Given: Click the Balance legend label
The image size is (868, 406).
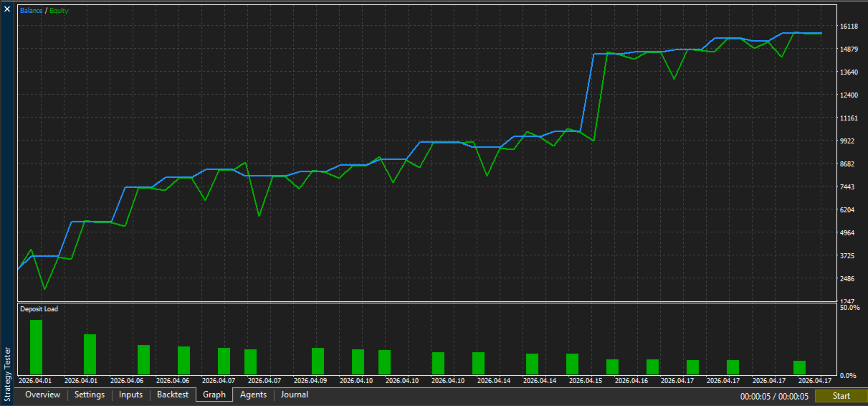Looking at the screenshot, I should pyautogui.click(x=31, y=11).
